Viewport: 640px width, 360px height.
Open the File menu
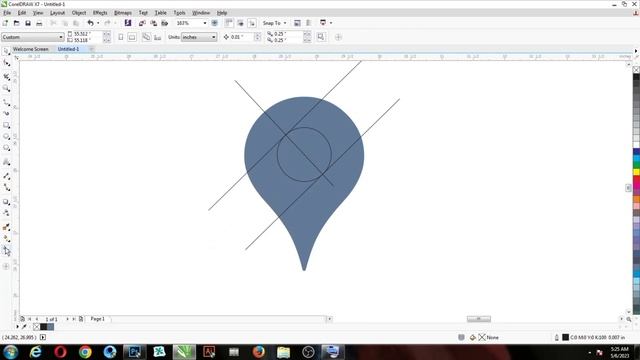[x=7, y=13]
